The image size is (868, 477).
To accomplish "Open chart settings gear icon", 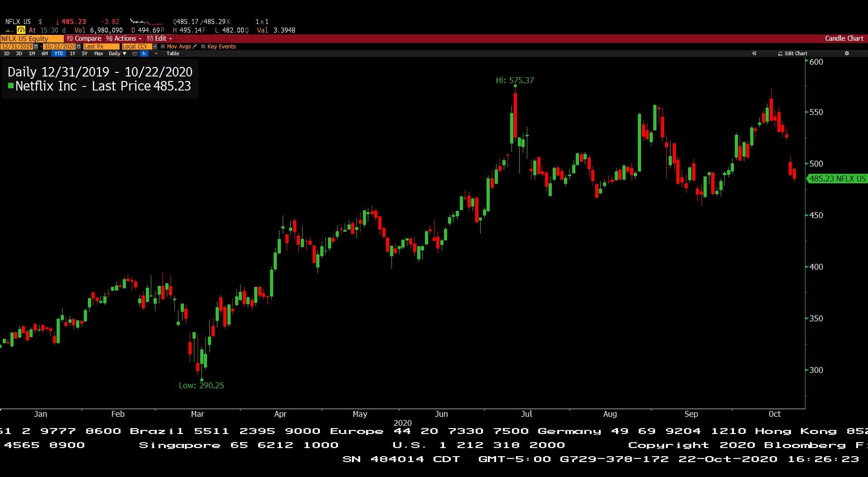I will coord(847,53).
